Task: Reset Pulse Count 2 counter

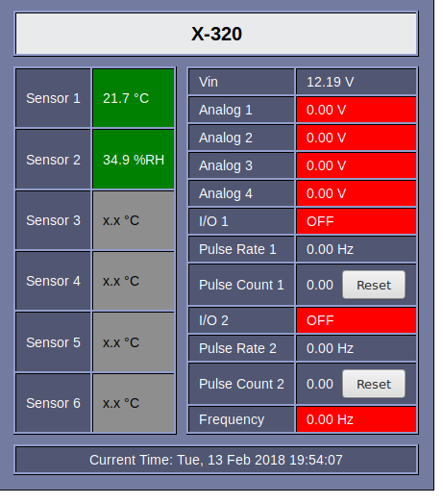Action: click(x=374, y=384)
